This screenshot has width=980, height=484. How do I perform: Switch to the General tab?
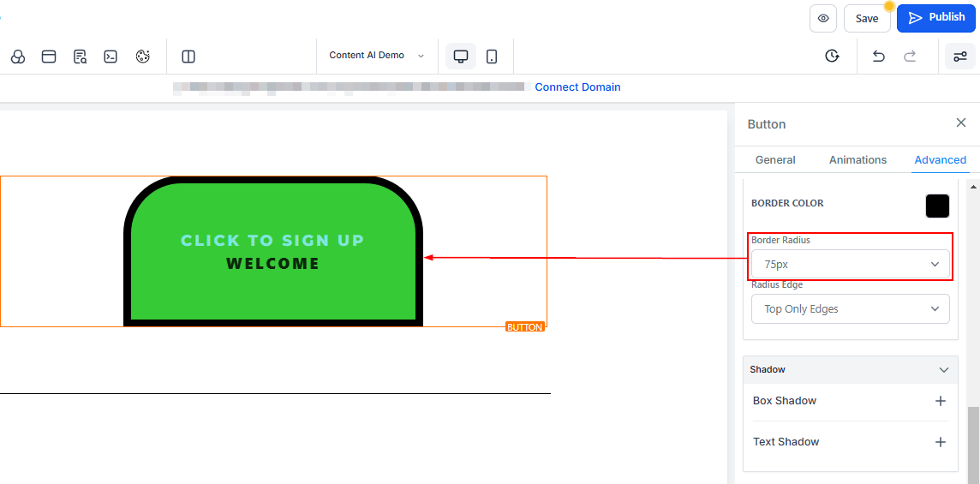pyautogui.click(x=775, y=160)
